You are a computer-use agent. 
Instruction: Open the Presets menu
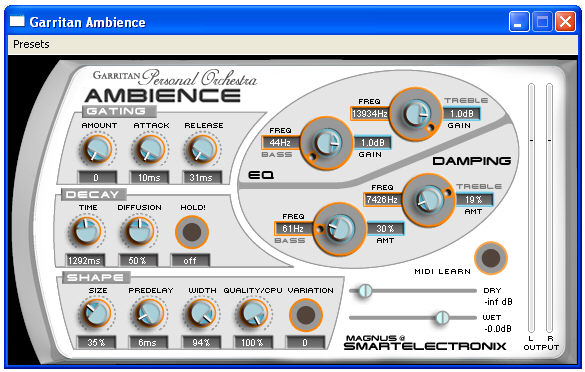tap(31, 44)
